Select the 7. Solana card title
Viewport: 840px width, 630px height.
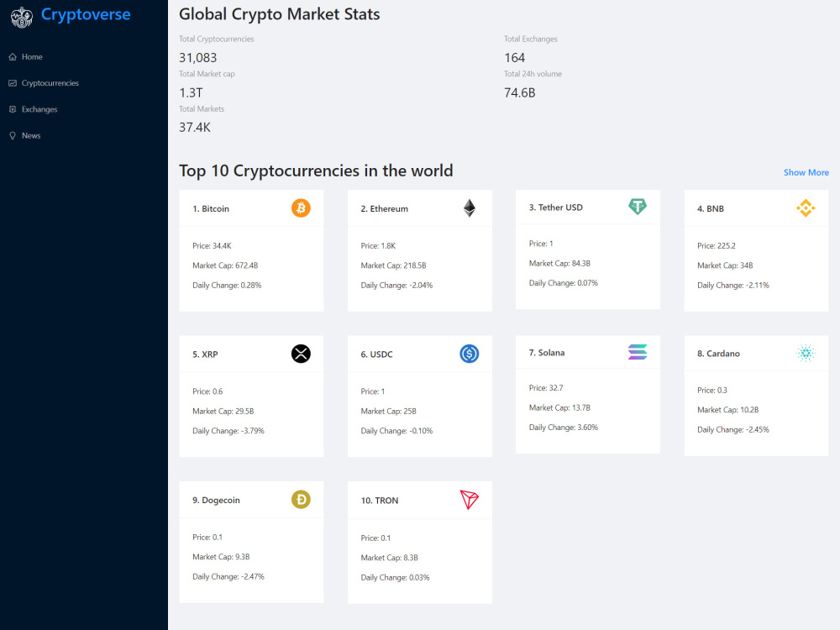[547, 353]
